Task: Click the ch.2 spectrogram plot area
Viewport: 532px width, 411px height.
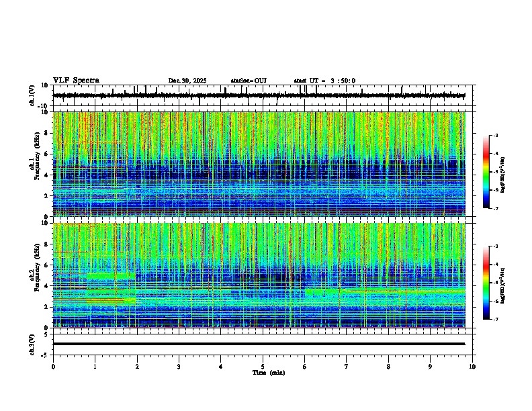Action: (259, 275)
